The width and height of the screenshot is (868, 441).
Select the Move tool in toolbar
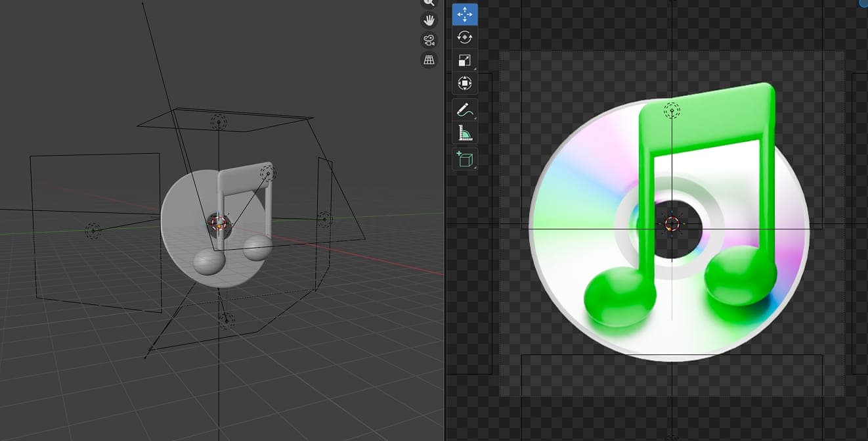coord(465,14)
